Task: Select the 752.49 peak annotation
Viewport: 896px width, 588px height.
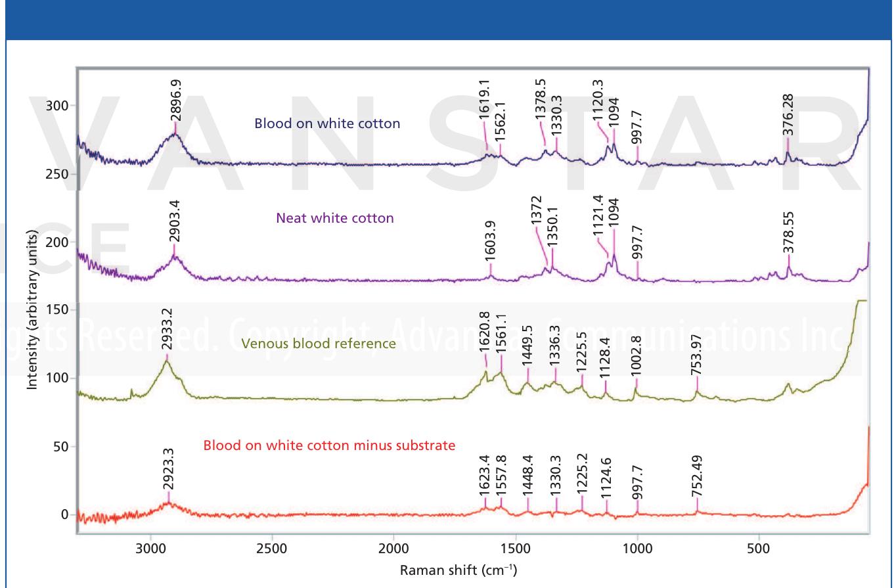Action: [x=697, y=475]
